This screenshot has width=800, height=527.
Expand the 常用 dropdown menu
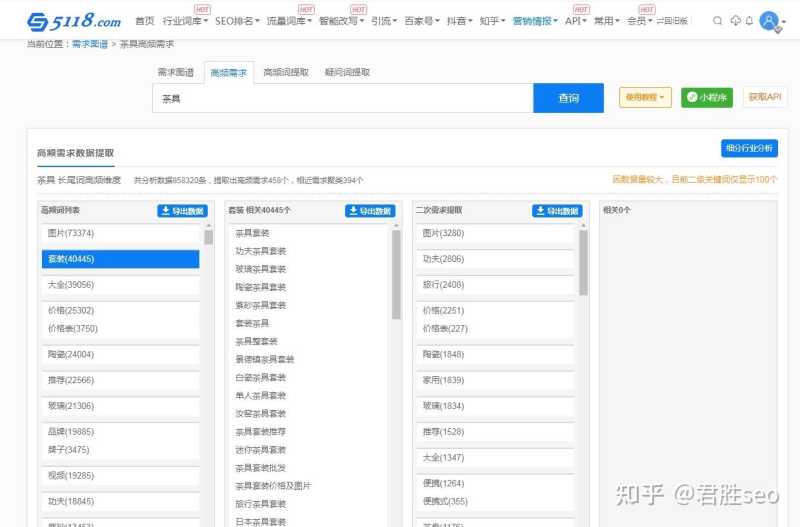[607, 21]
